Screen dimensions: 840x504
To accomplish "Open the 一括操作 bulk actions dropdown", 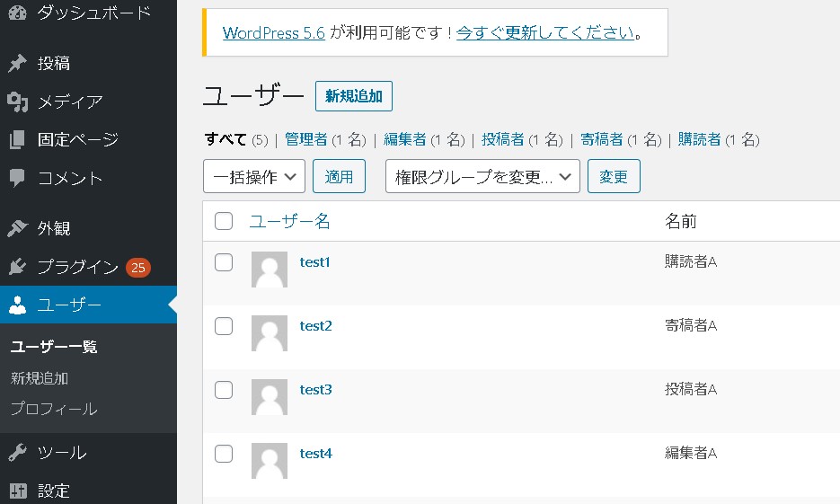I will tap(254, 177).
